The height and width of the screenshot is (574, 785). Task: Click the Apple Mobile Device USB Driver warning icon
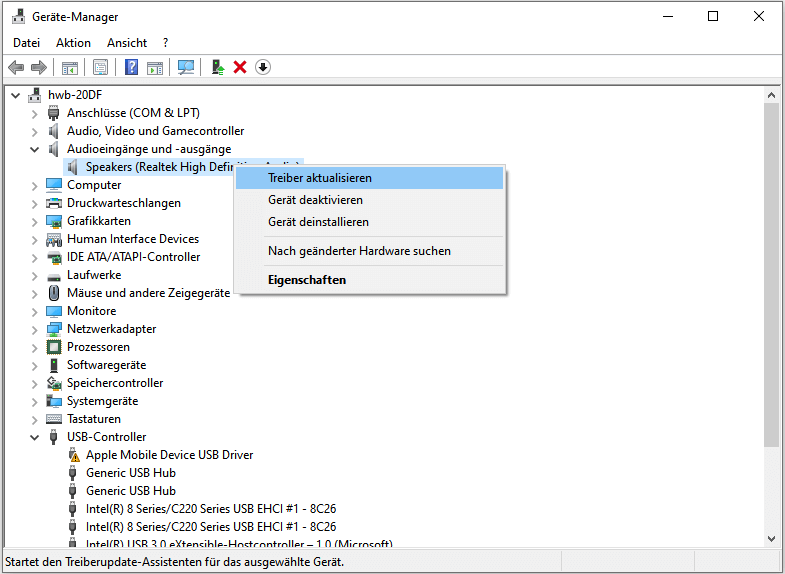click(73, 455)
